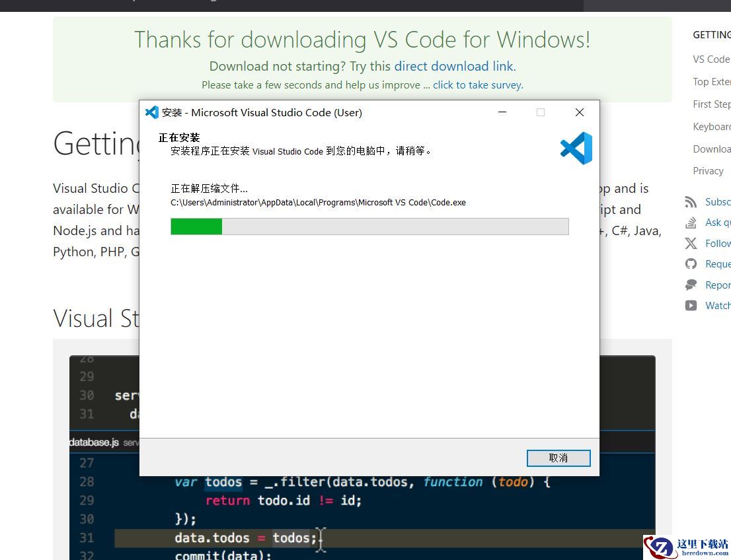Open the Watch videos link in sidebar
Image resolution: width=731 pixels, height=560 pixels.
click(x=718, y=306)
